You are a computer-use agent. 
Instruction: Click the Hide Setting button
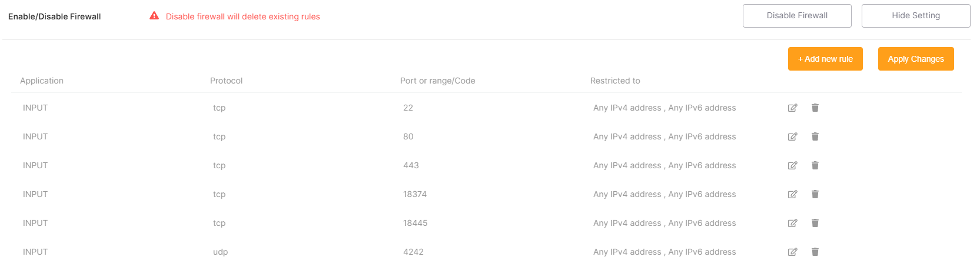point(915,16)
